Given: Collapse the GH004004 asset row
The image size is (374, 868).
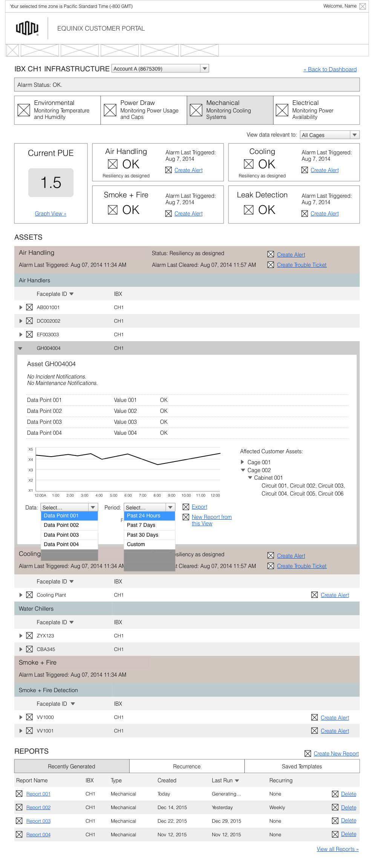Looking at the screenshot, I should (20, 348).
